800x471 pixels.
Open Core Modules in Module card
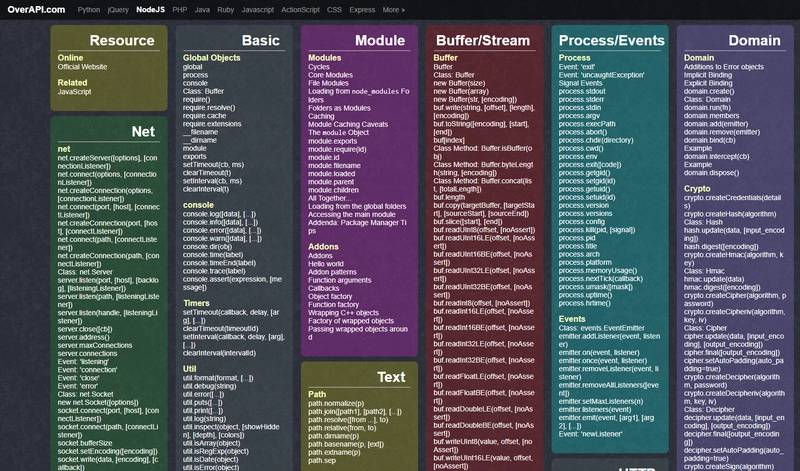pos(330,75)
